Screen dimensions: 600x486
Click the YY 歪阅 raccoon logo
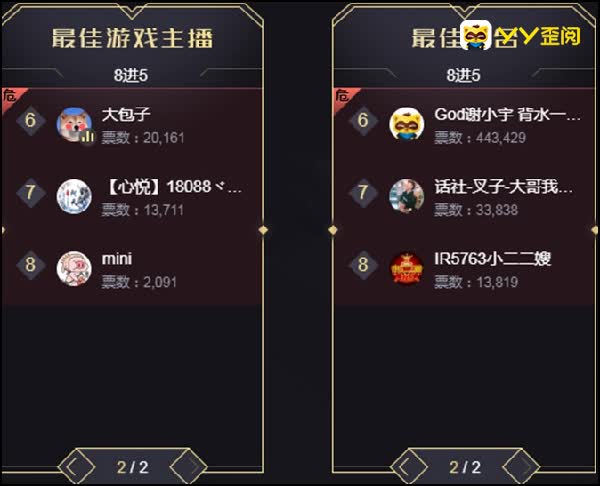(476, 35)
